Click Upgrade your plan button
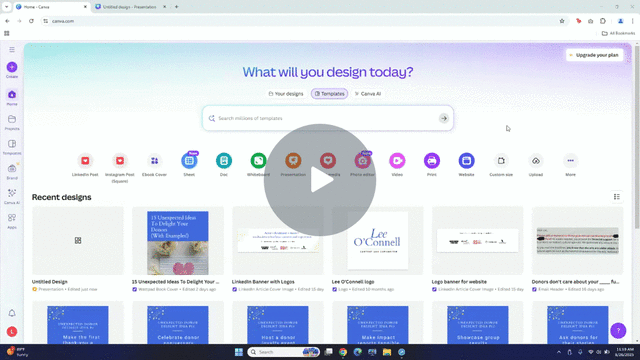This screenshot has width=640, height=360. click(594, 55)
